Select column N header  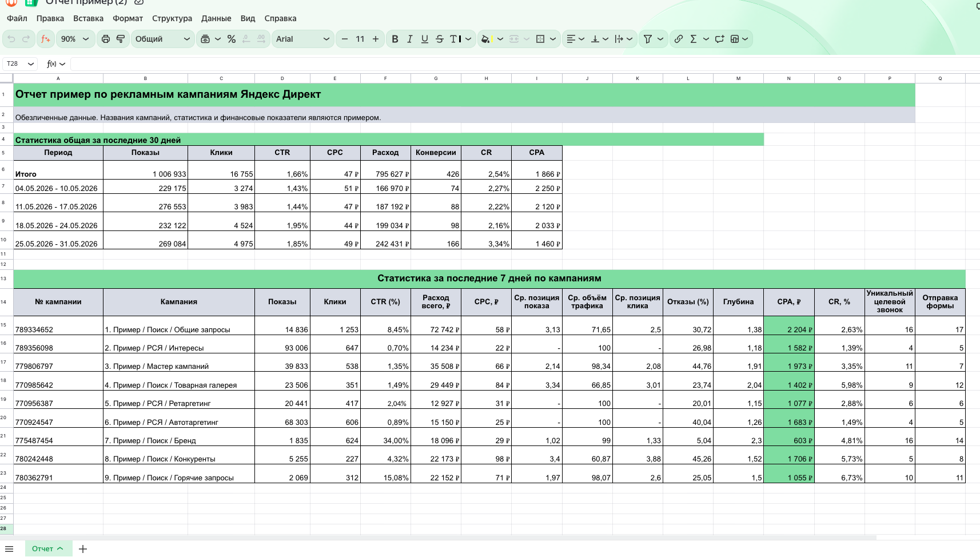coord(789,78)
